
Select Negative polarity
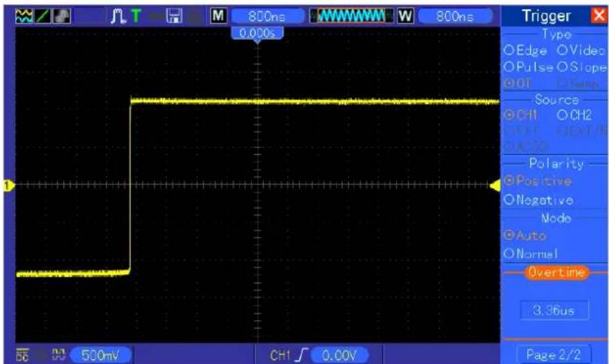538,200
